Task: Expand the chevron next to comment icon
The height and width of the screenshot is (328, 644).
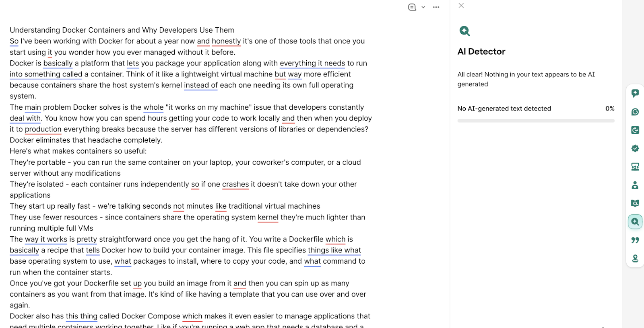Action: pyautogui.click(x=423, y=7)
